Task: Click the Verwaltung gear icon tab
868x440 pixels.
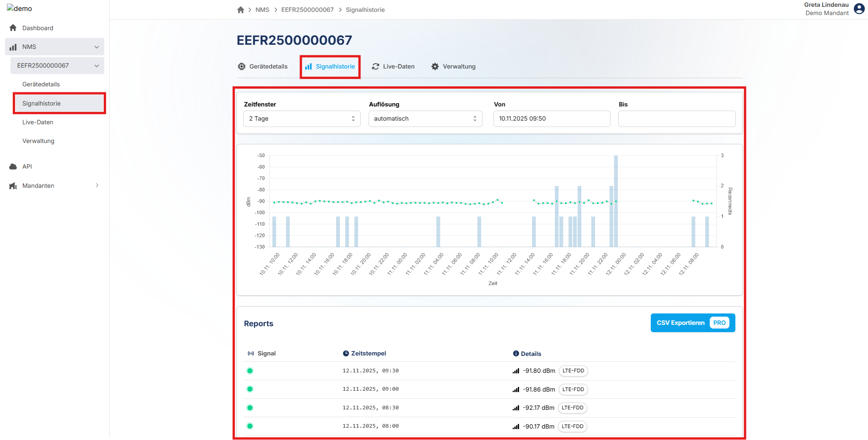Action: pyautogui.click(x=435, y=67)
